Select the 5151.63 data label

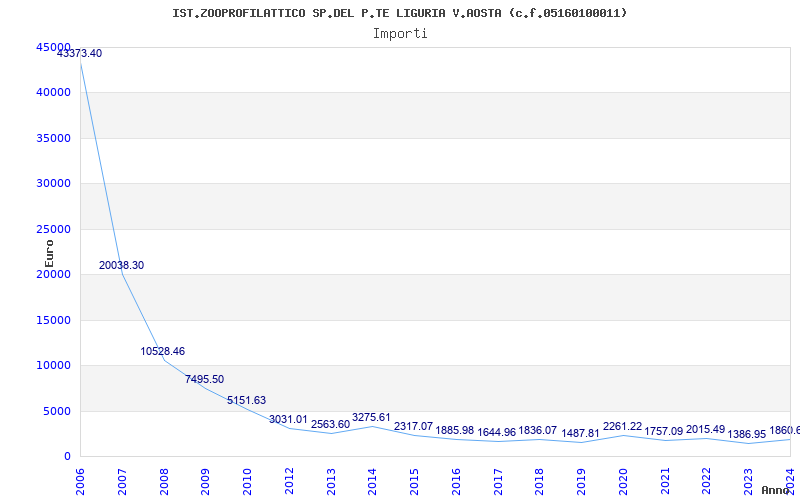tap(246, 401)
